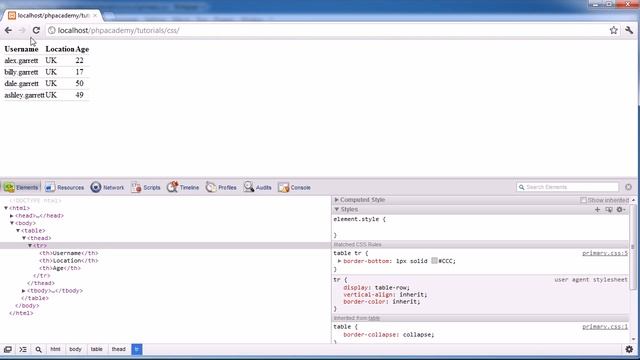Click border-collapse: collapse value
This screenshot has height=360, width=640.
pos(418,334)
